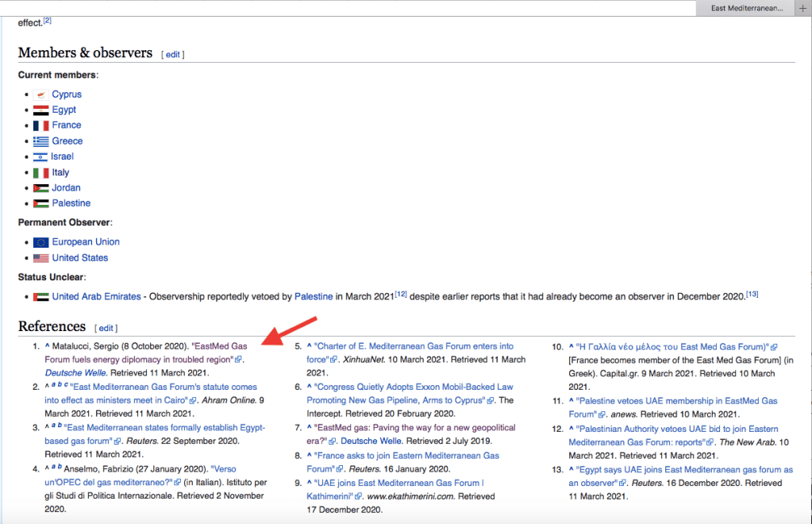812x524 pixels.
Task: Click the United Arab Emirates flag icon
Action: [x=40, y=297]
